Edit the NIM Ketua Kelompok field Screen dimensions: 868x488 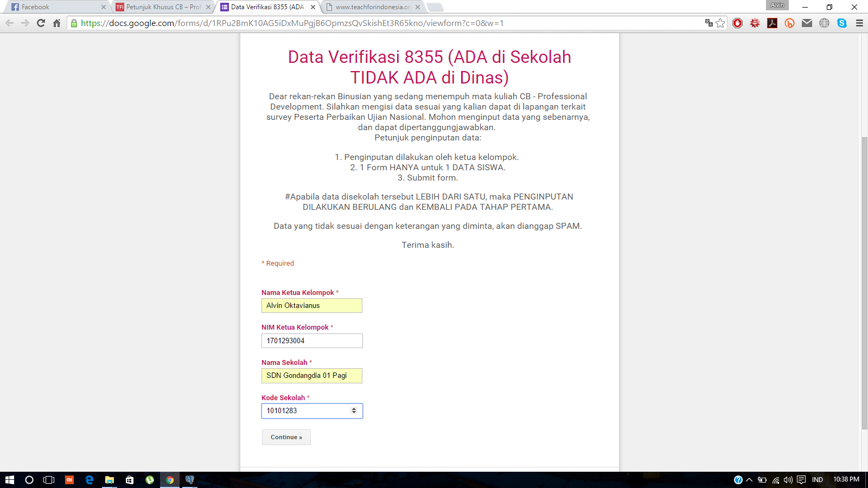pos(312,341)
